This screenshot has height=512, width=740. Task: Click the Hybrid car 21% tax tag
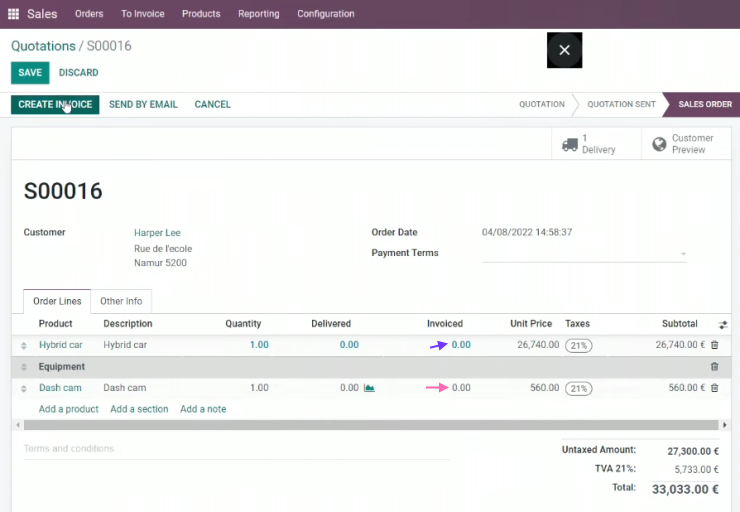(x=579, y=346)
